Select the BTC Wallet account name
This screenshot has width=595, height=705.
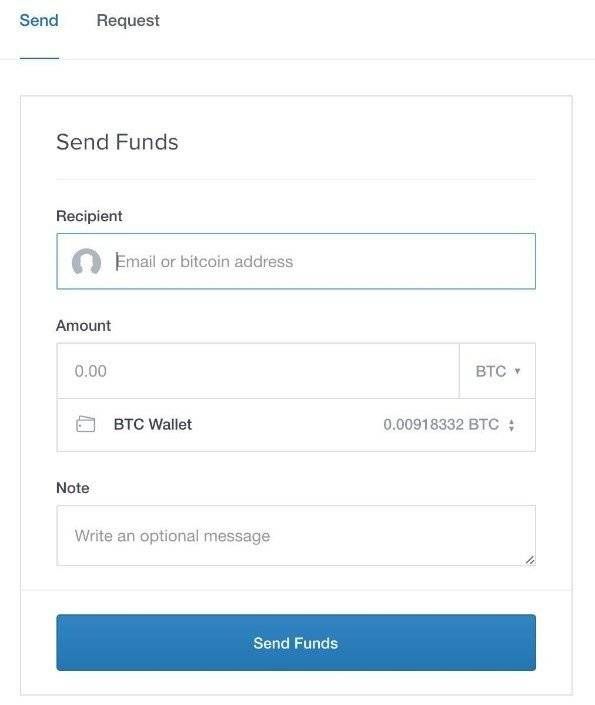(x=152, y=424)
